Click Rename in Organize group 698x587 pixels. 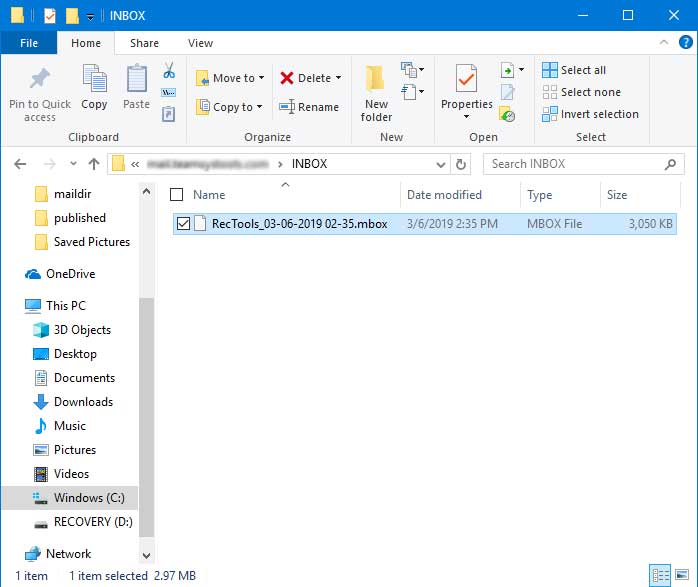(x=309, y=107)
